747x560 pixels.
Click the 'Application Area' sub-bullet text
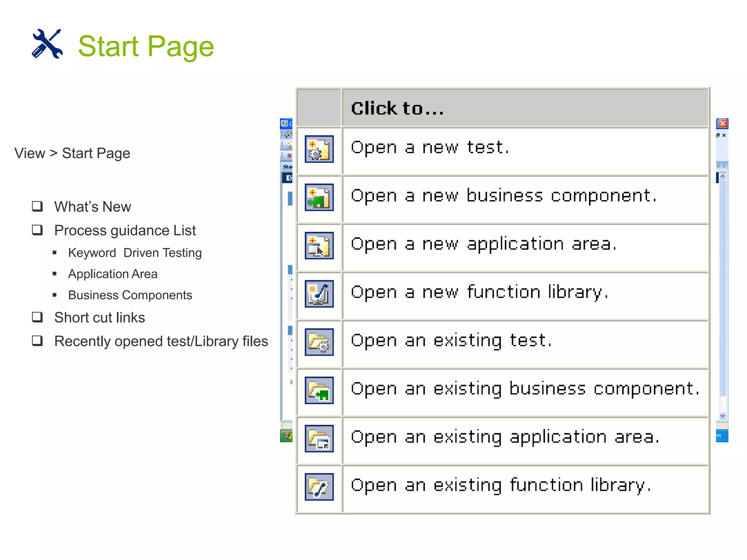pos(113,274)
